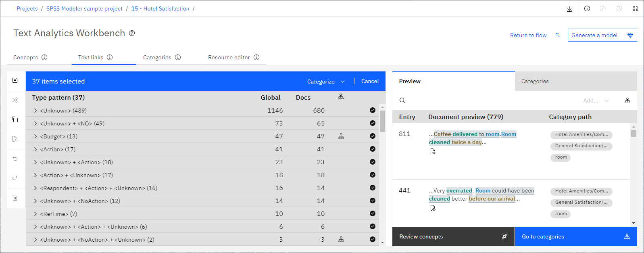
Task: Open the information icon in the top bar
Action: 587,8
